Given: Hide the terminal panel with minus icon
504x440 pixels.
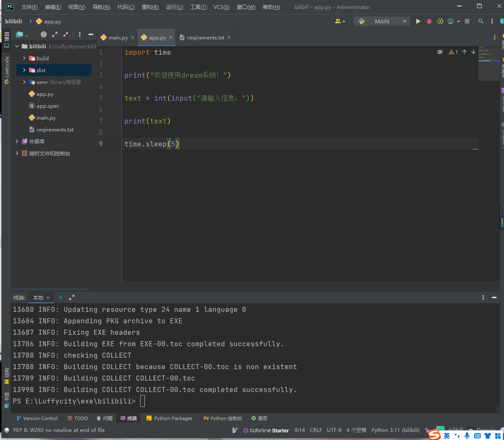Looking at the screenshot, I should click(494, 297).
